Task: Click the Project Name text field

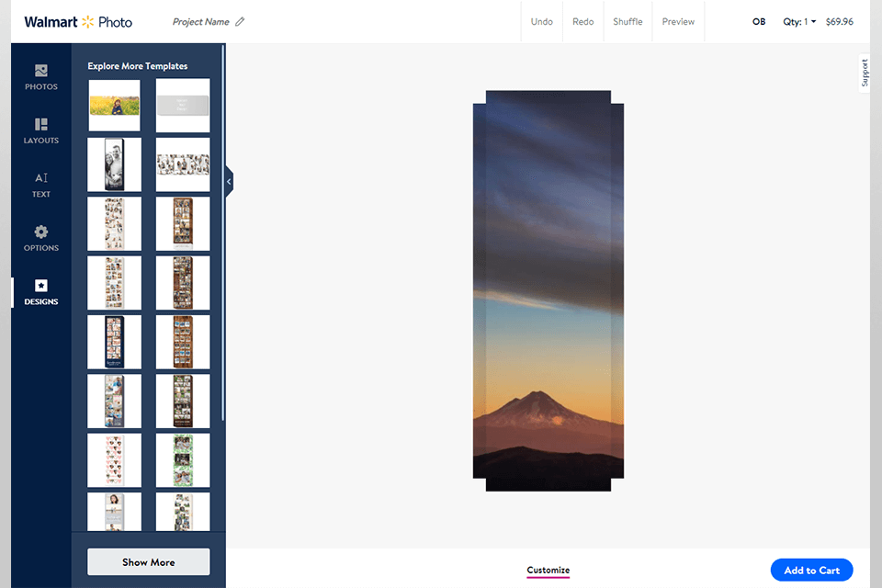Action: (201, 21)
